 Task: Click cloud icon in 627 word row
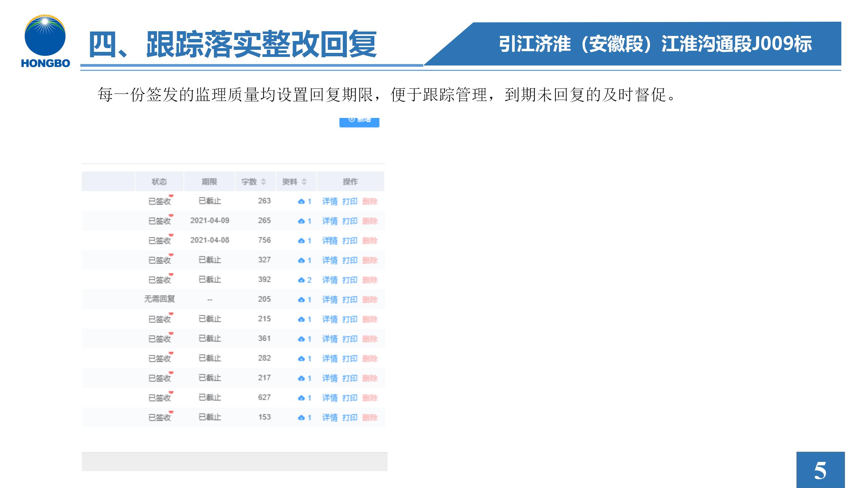[301, 398]
